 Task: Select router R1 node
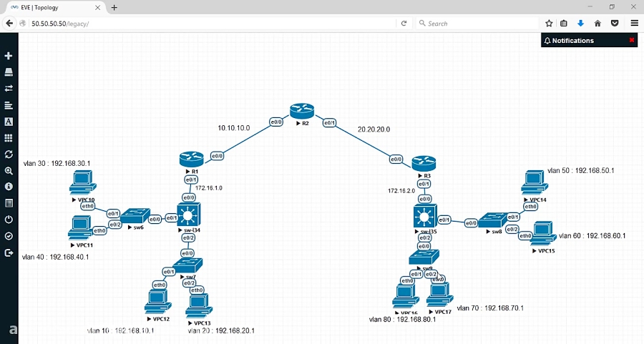[x=191, y=159]
